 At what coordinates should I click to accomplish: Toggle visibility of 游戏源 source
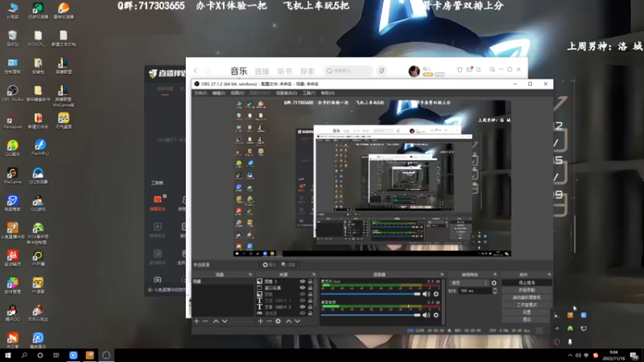click(x=303, y=313)
